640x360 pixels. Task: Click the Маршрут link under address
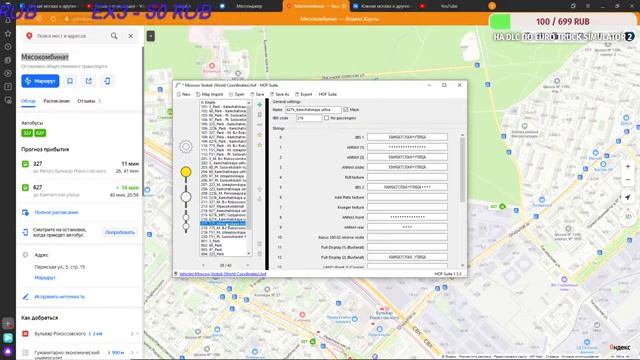tap(45, 278)
